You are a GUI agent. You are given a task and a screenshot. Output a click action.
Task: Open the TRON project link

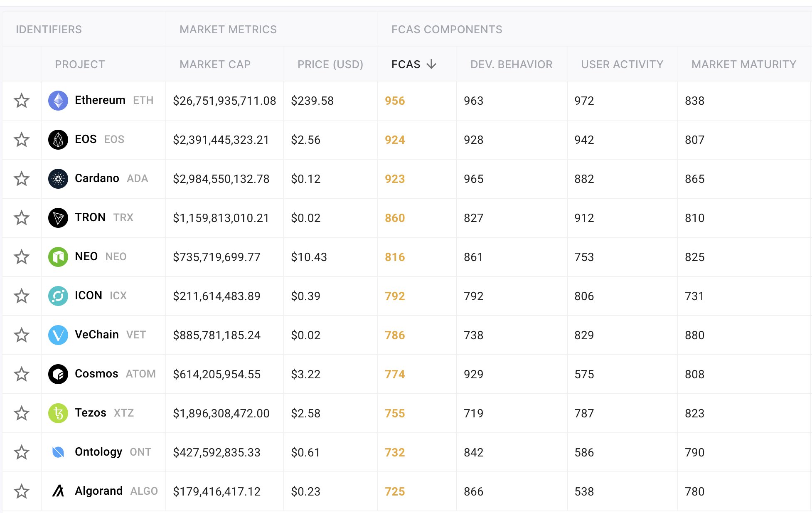90,217
